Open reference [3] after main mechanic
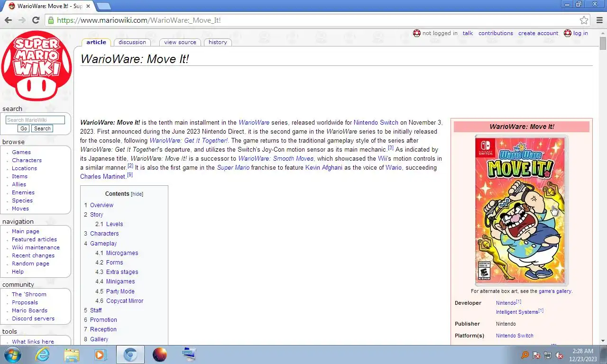The width and height of the screenshot is (607, 364). [391, 148]
